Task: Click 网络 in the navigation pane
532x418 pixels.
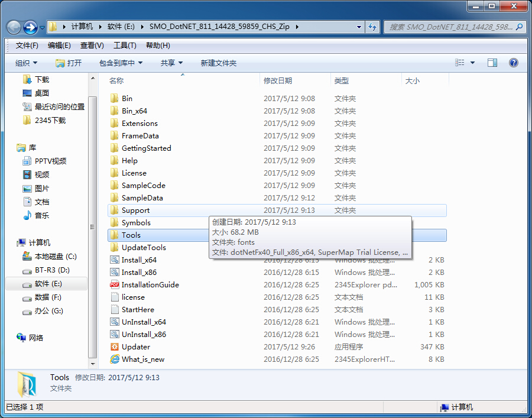Action: (30, 338)
